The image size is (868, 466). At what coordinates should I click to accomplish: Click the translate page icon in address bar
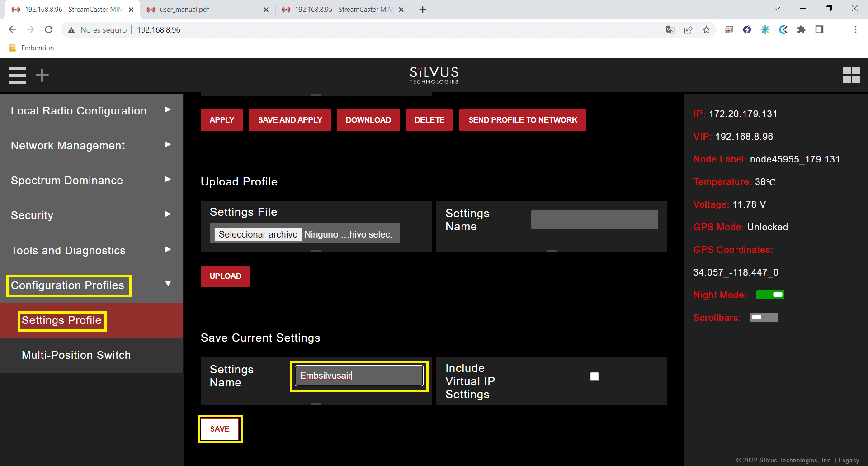click(x=670, y=30)
